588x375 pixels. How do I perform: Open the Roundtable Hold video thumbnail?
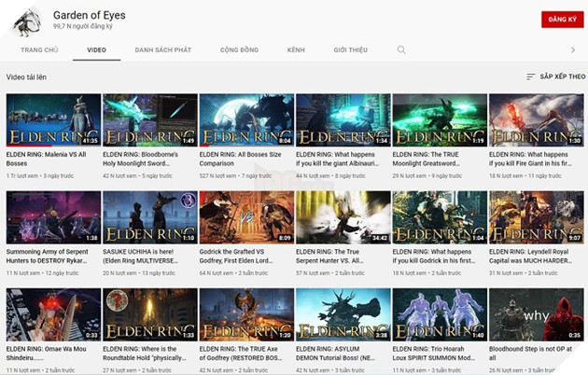pos(150,314)
